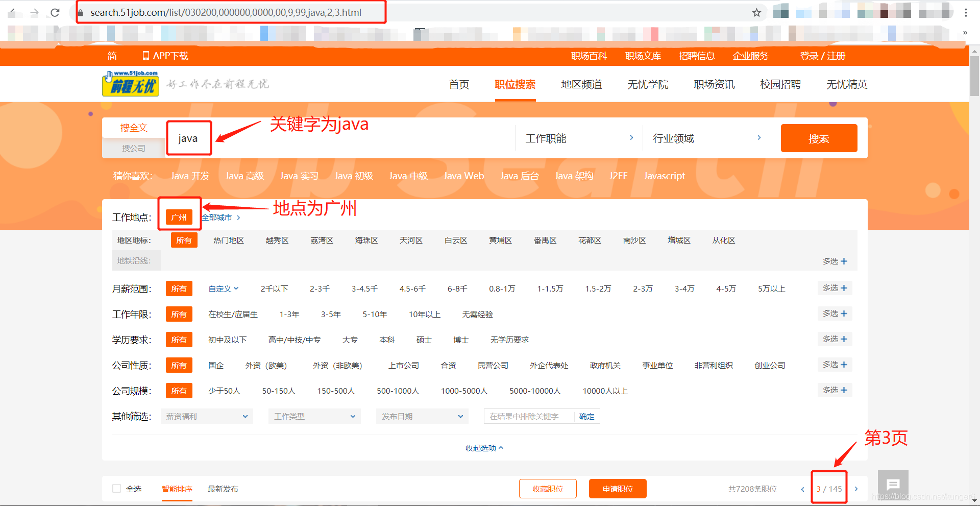Open the 地区频道 navigation tab

(x=581, y=84)
